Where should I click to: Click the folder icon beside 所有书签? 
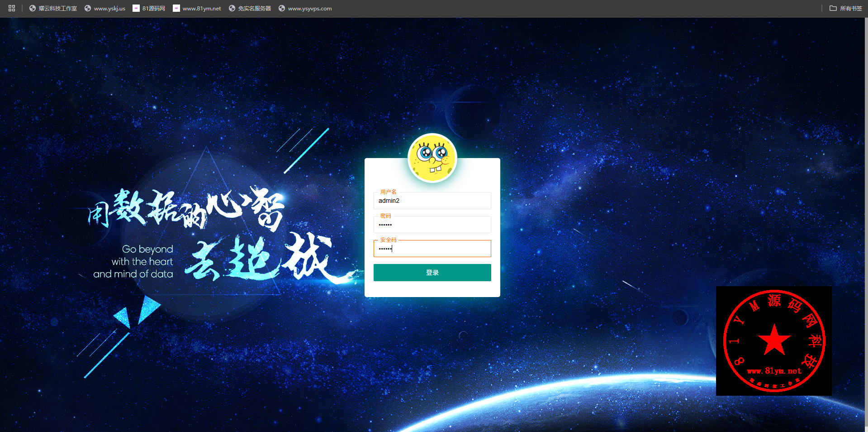coord(833,8)
